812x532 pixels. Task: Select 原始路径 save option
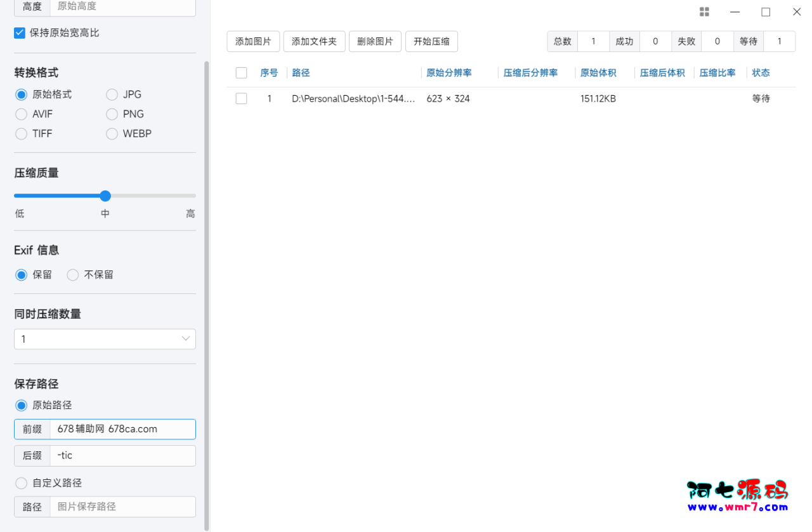(x=22, y=405)
